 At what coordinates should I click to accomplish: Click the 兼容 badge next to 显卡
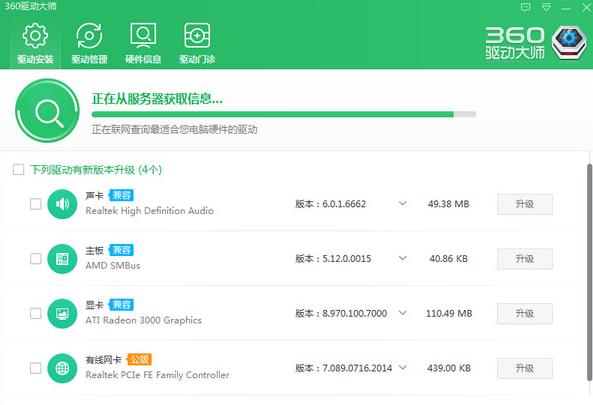121,305
